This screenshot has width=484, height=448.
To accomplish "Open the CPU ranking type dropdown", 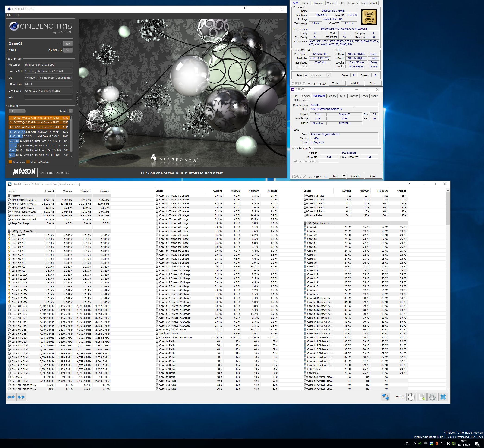I will (x=17, y=111).
